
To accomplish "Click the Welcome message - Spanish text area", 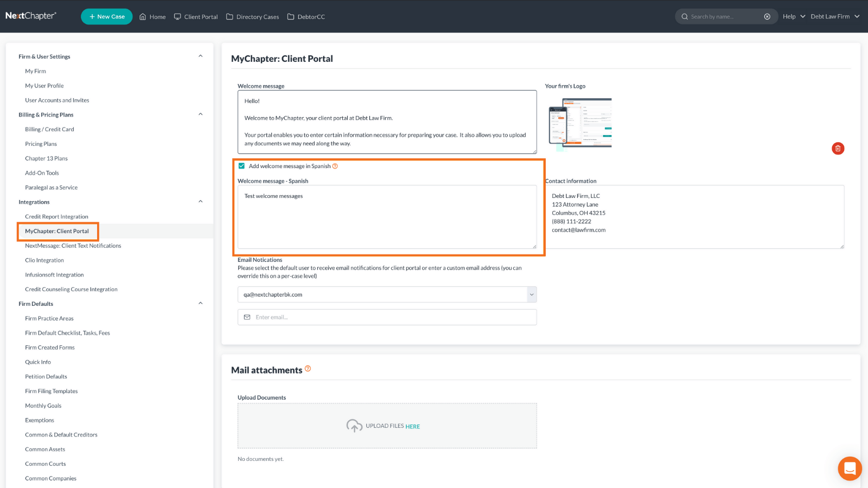I will (x=387, y=217).
